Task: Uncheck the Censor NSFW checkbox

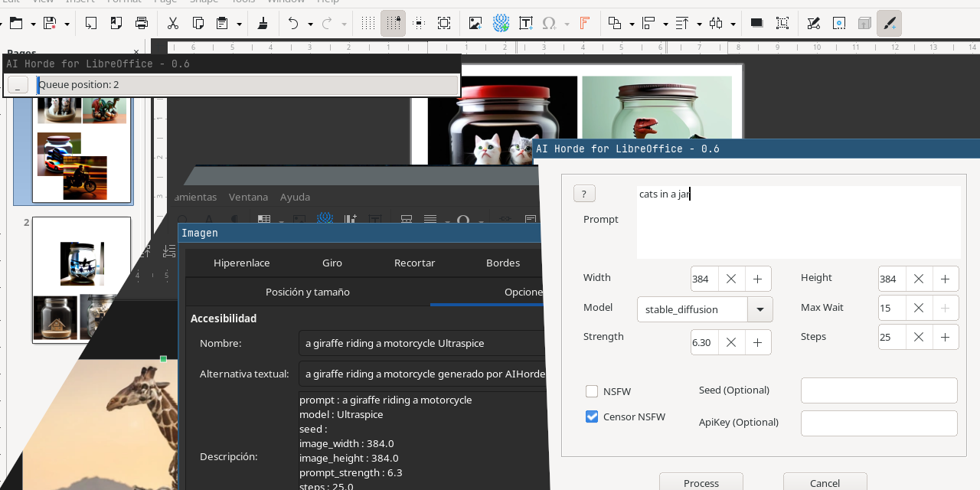Action: pyautogui.click(x=592, y=416)
